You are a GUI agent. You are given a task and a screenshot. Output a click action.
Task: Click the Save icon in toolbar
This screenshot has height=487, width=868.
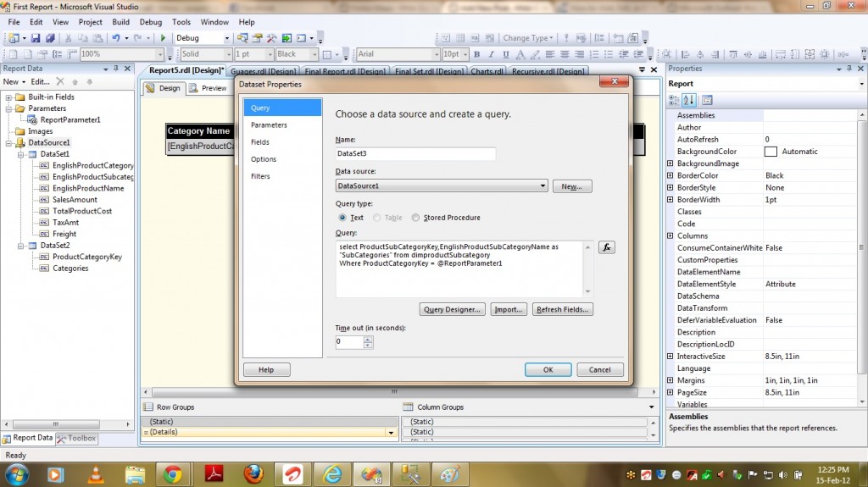pos(36,38)
